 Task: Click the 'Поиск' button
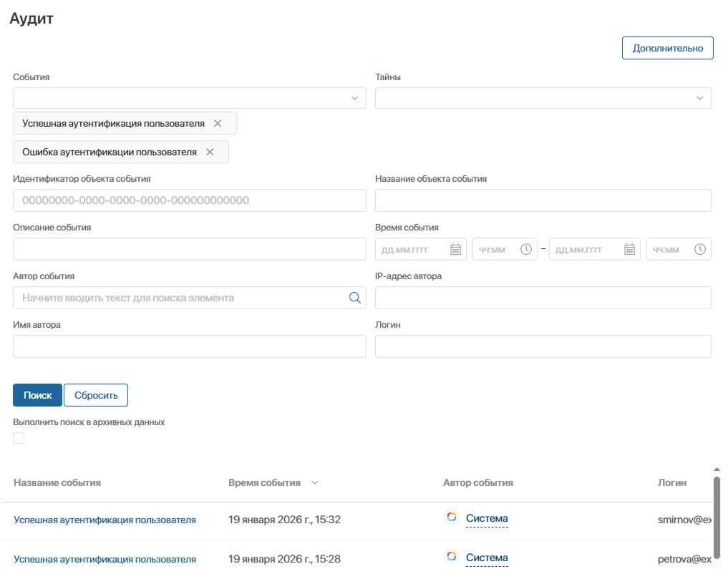point(38,395)
